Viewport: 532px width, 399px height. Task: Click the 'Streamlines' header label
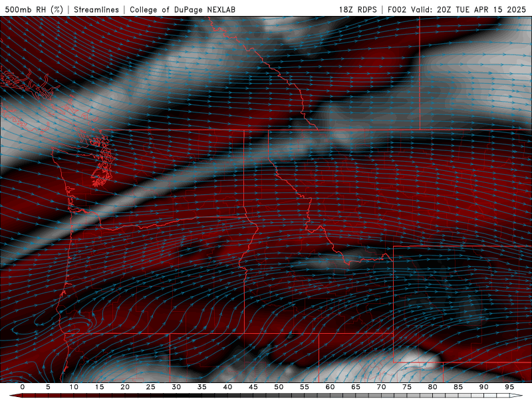[x=96, y=9]
